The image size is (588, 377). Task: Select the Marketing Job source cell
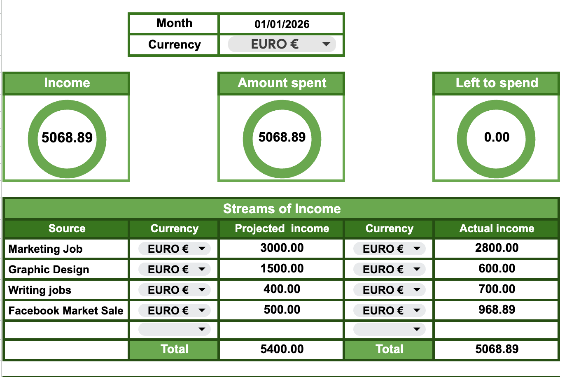pos(66,249)
